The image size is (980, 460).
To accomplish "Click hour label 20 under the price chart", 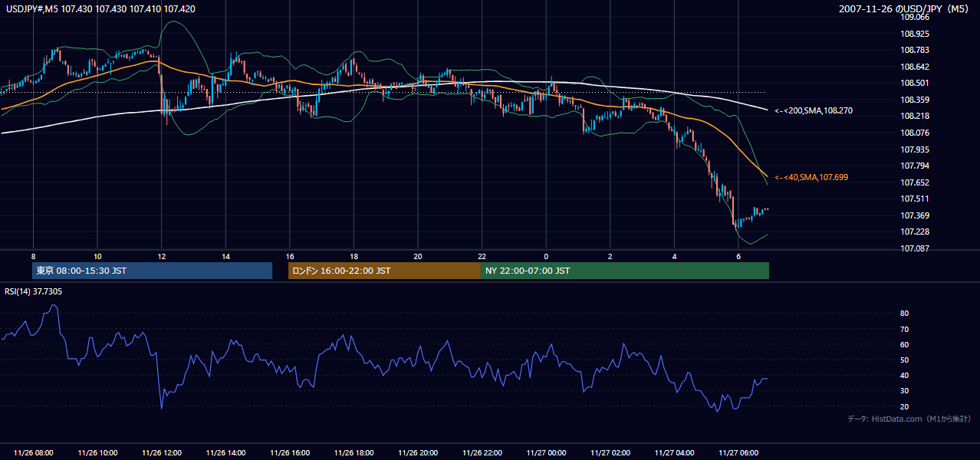I will tap(417, 256).
